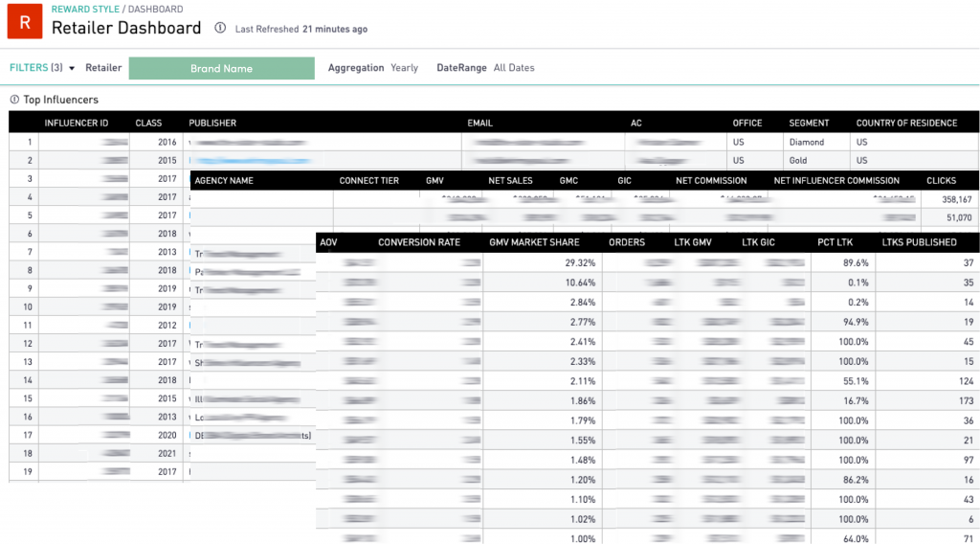Open the info icon beside Retailer Dashboard title

(220, 28)
